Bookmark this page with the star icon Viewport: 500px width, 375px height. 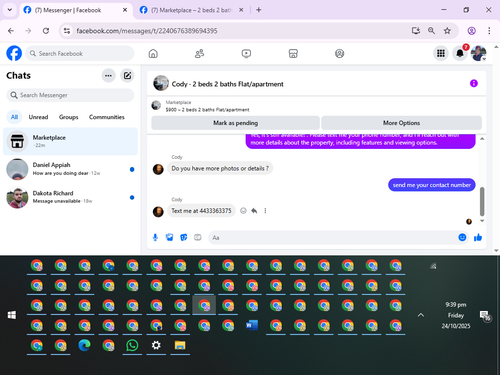click(447, 31)
